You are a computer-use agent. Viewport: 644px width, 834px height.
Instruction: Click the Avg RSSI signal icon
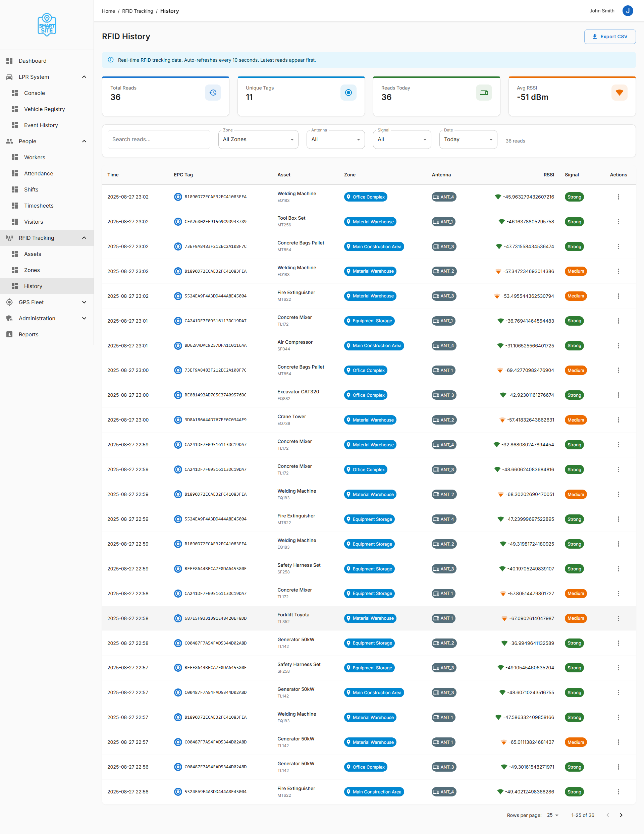coord(619,93)
